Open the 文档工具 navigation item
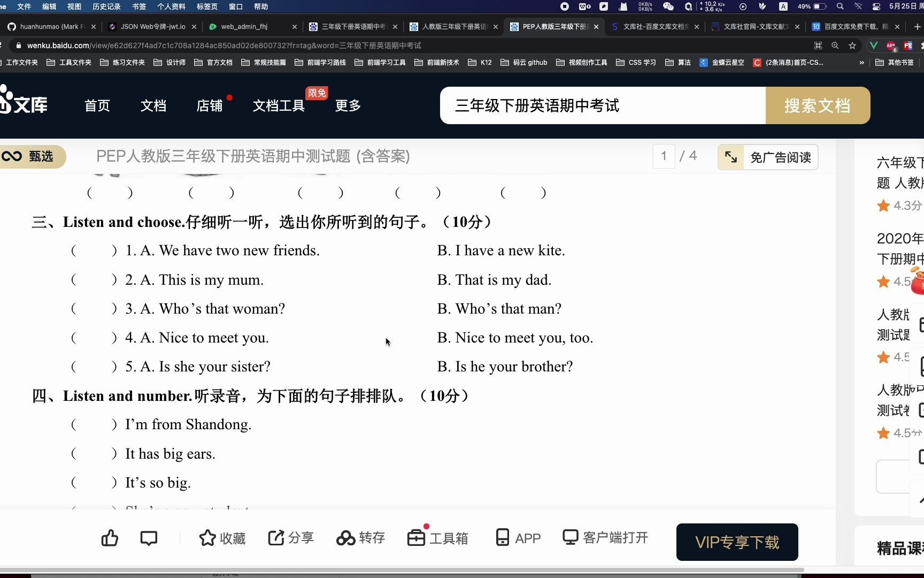Viewport: 924px width, 578px height. 279,105
